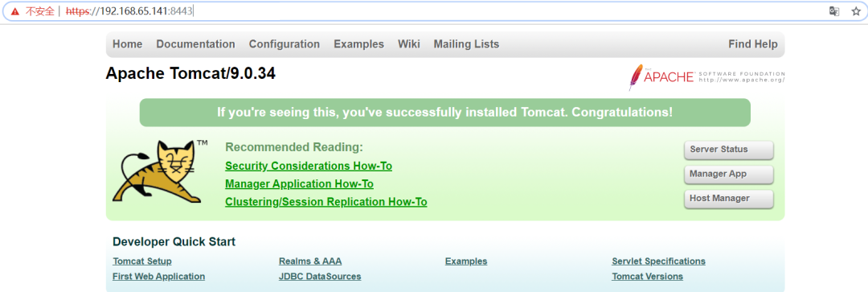Follow the Tomcat Setup link

(141, 261)
